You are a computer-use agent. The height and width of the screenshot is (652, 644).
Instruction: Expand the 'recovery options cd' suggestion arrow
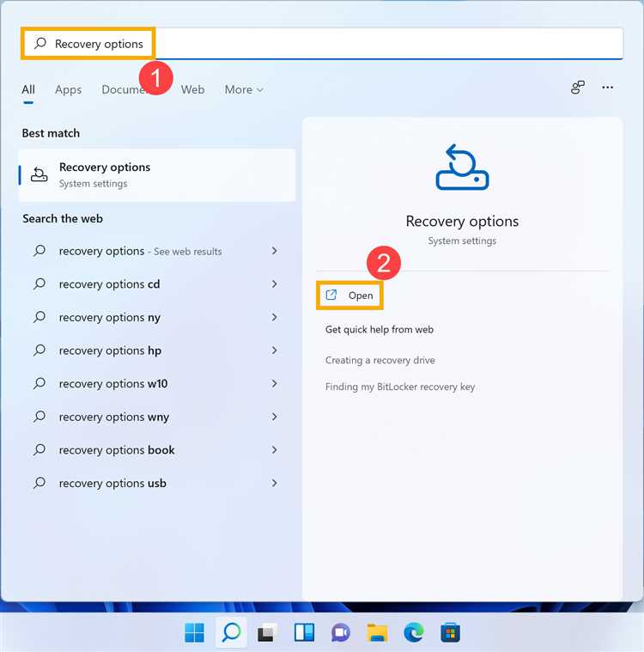pyautogui.click(x=275, y=284)
